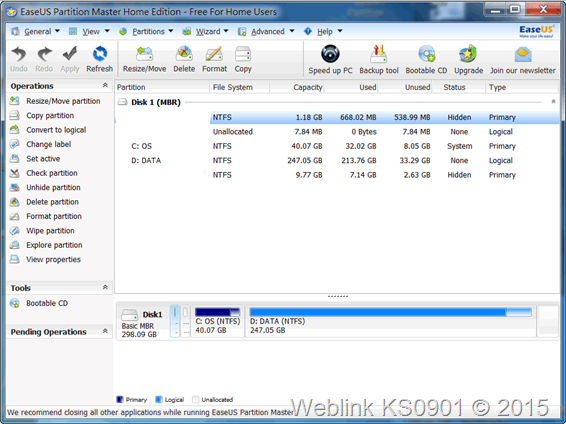Apply pending changes with Apply icon

point(70,60)
